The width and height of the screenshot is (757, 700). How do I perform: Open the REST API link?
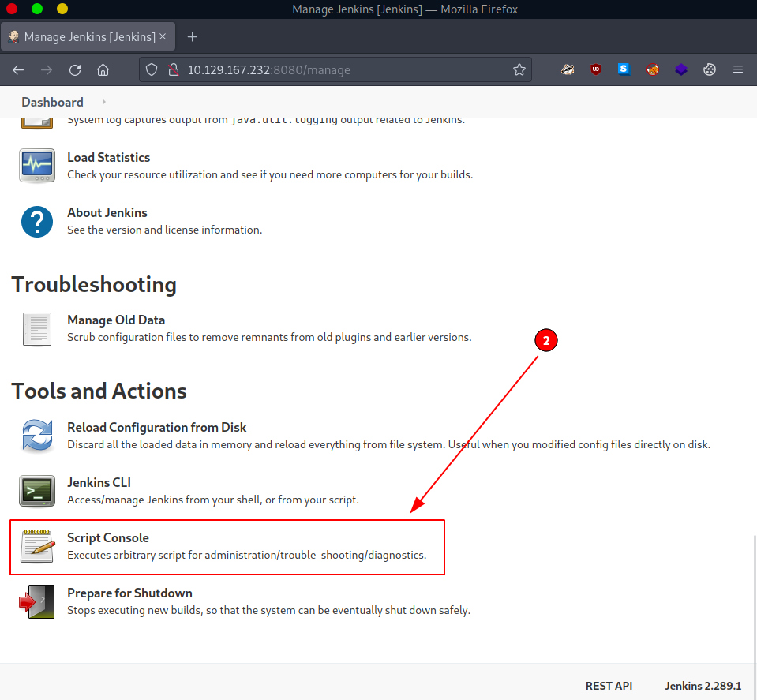point(609,686)
